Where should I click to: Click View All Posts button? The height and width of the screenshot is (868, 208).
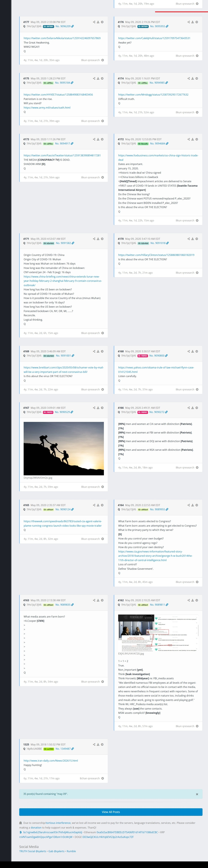[x=111, y=812]
